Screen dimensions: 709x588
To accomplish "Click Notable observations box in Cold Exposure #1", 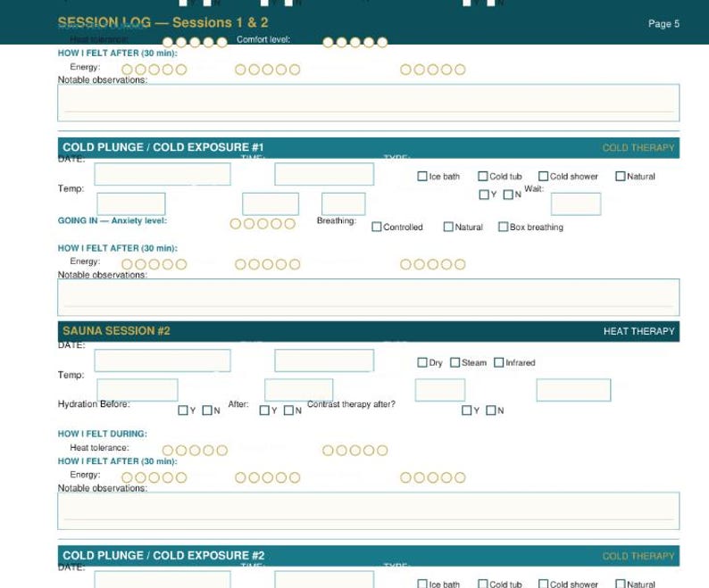I will coord(369,297).
